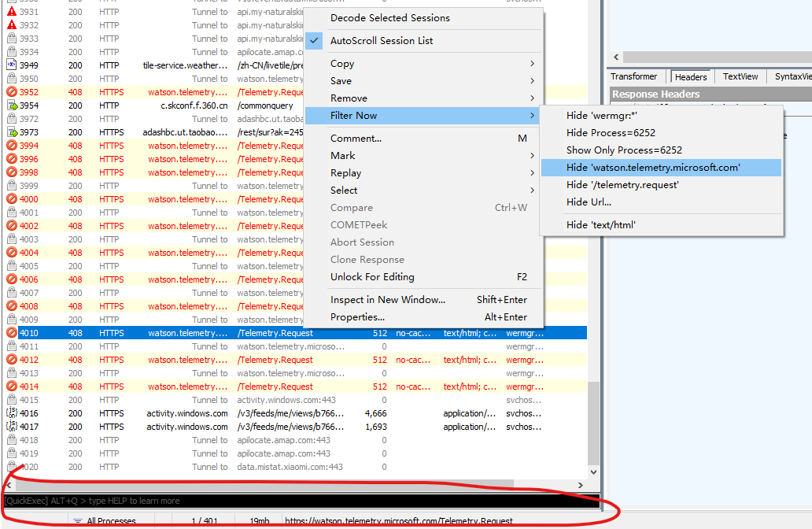
Task: Click the lock icon of session 4005
Action: tap(11, 266)
